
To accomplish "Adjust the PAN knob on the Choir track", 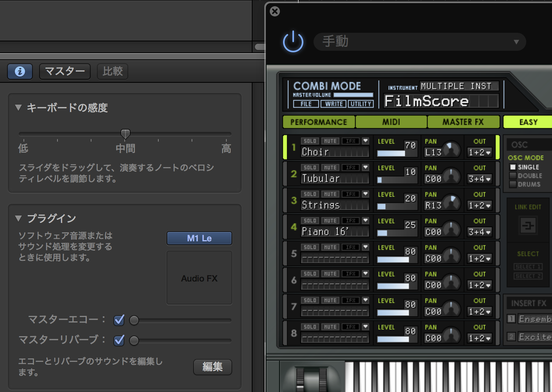I will tap(452, 148).
